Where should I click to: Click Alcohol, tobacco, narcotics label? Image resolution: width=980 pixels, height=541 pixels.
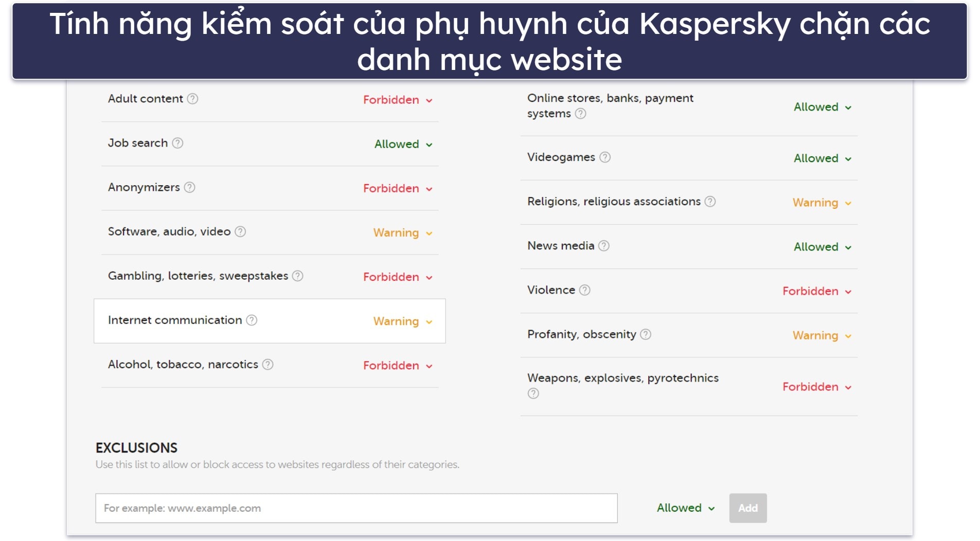click(x=183, y=364)
